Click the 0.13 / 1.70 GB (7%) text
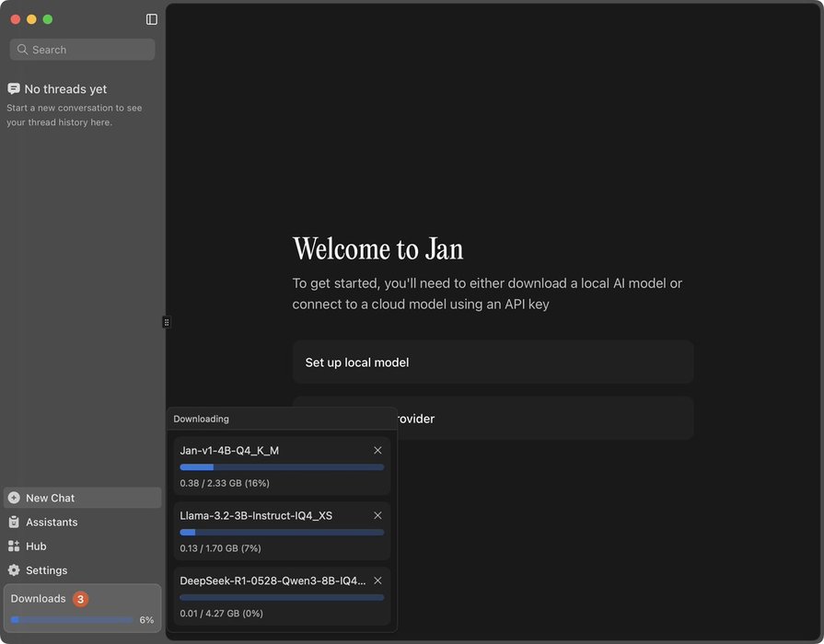Screen dimensions: 824x644 220,548
